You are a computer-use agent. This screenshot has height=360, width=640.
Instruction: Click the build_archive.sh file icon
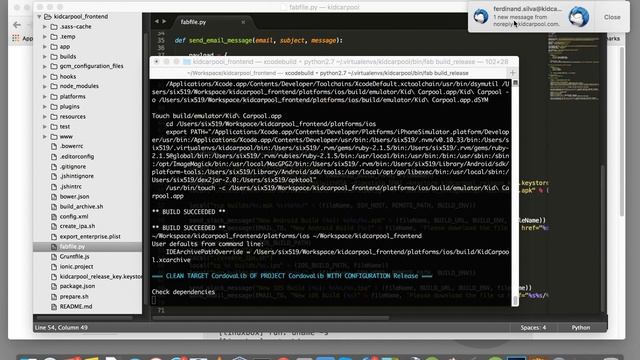coord(54,207)
